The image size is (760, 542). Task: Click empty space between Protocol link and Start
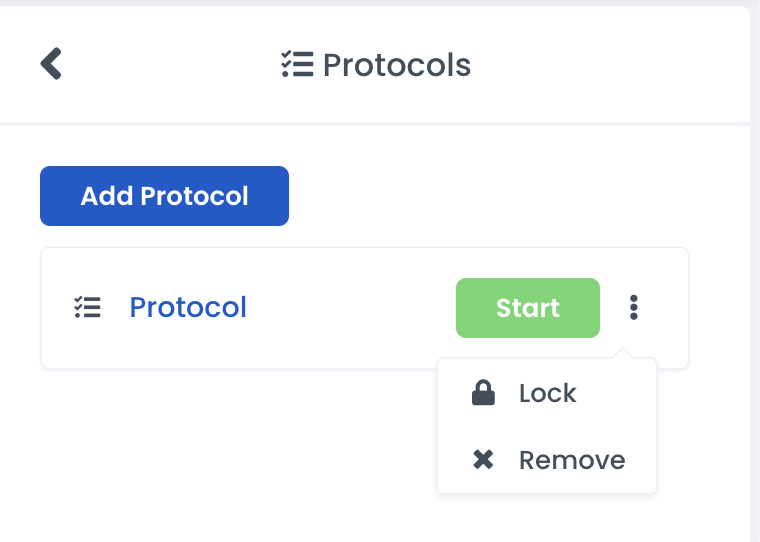tap(350, 307)
